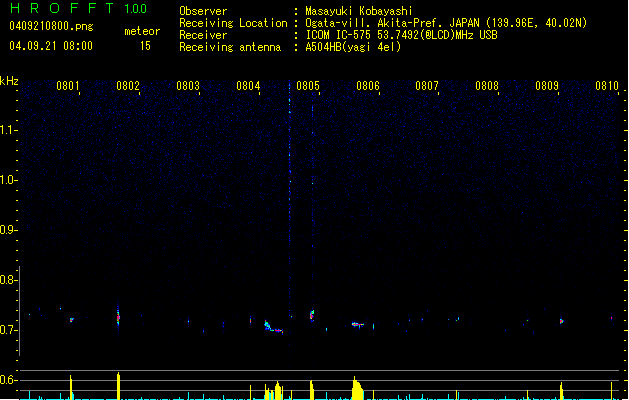Click the meteor count value 15
The height and width of the screenshot is (400, 629).
[x=145, y=46]
